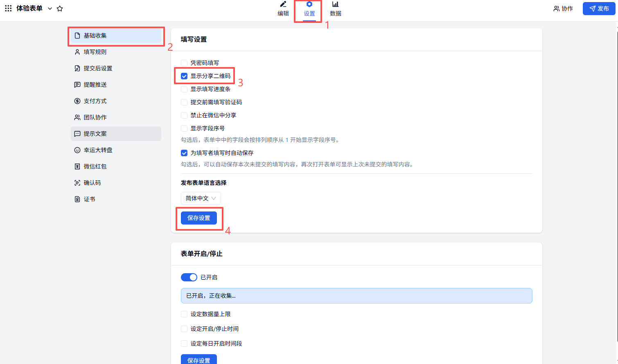Screen dimensions: 618x364
Task: Enable the 凭密码填写 checkbox
Action: 184,63
